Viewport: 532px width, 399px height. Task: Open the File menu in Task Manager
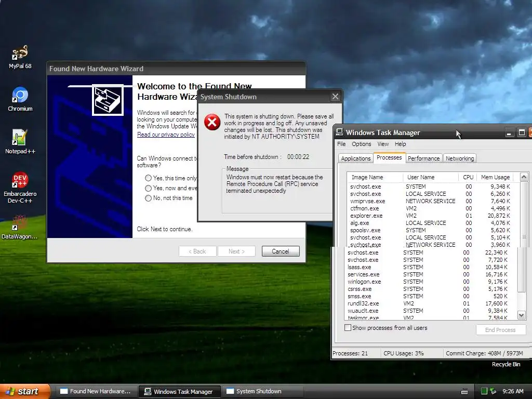pos(341,144)
